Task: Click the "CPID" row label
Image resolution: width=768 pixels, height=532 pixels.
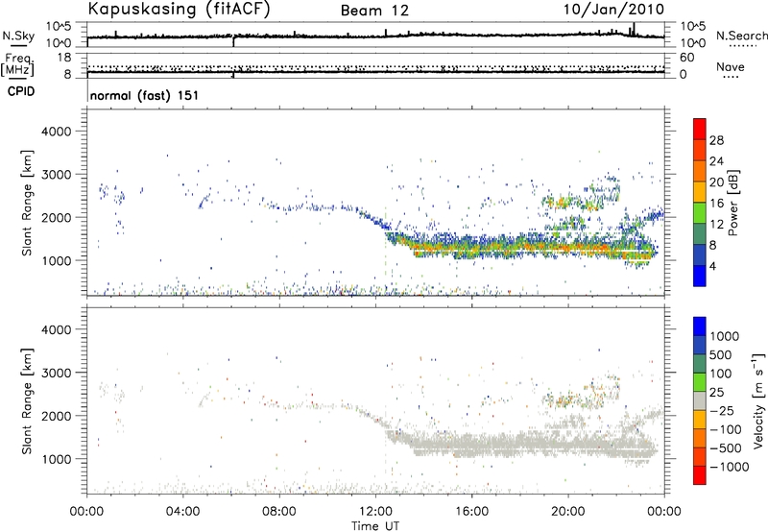Action: tap(21, 91)
